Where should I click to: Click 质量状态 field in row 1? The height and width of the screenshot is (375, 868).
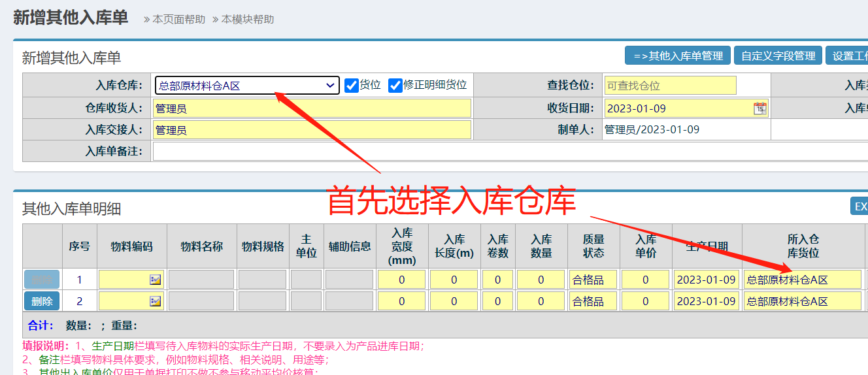click(593, 280)
